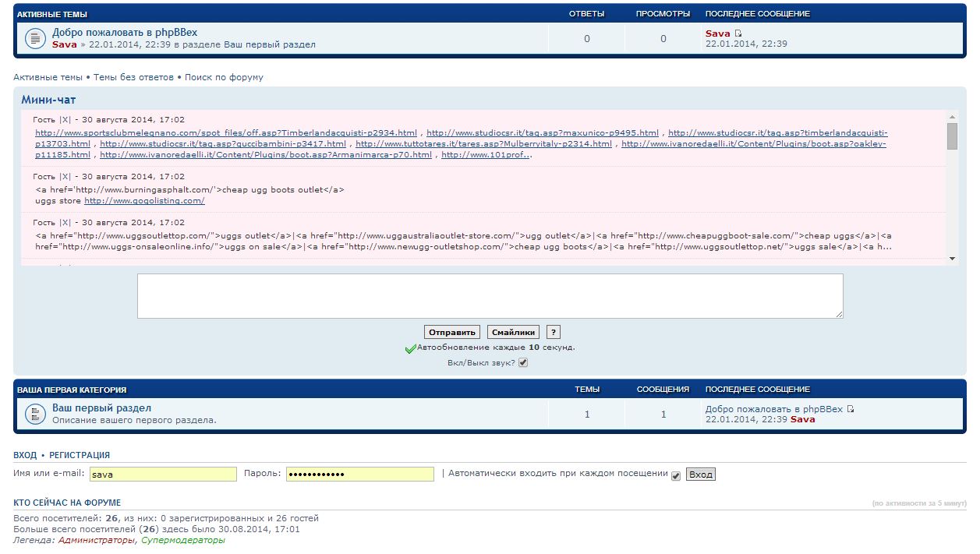Image resolution: width=980 pixels, height=554 pixels.
Task: Click the Вход login submit button
Action: (x=700, y=475)
